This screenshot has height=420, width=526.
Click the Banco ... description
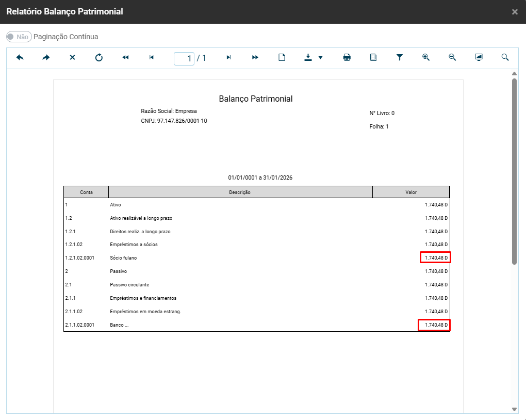[119, 325]
